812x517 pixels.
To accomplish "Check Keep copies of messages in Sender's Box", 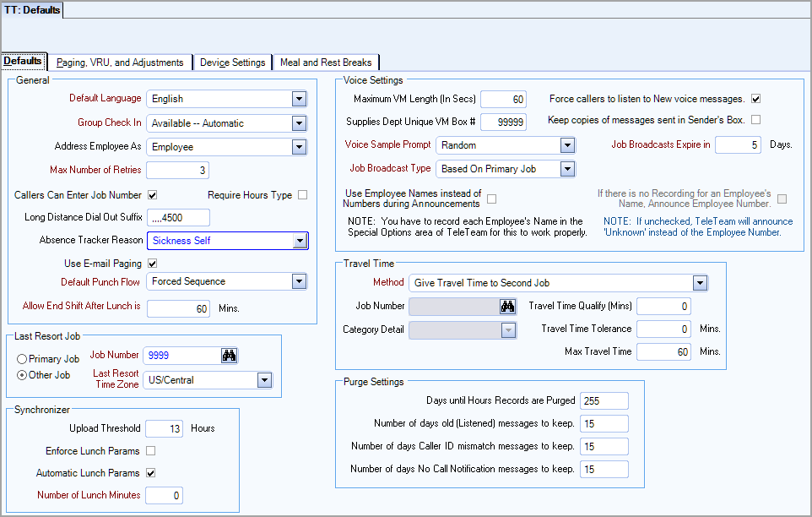I will (756, 120).
